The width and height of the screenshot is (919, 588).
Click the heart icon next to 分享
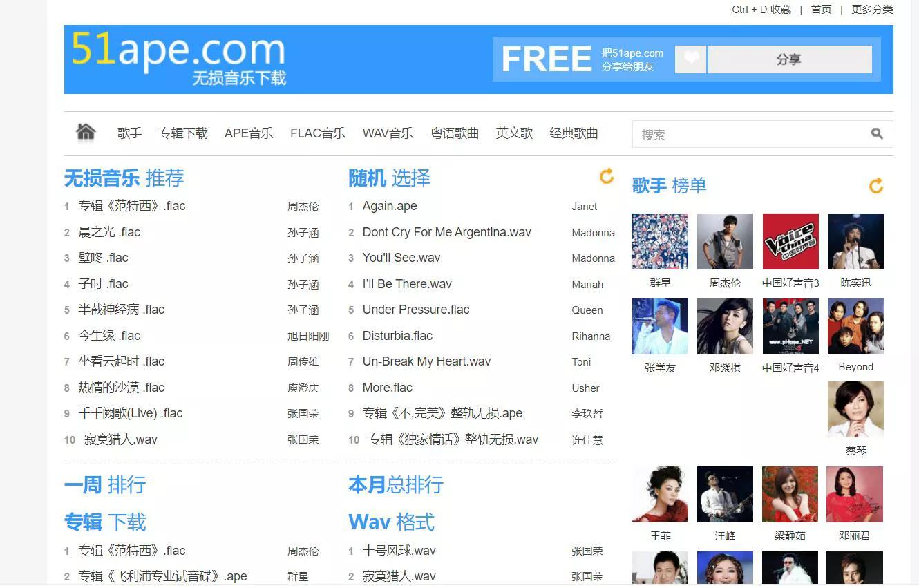[690, 59]
